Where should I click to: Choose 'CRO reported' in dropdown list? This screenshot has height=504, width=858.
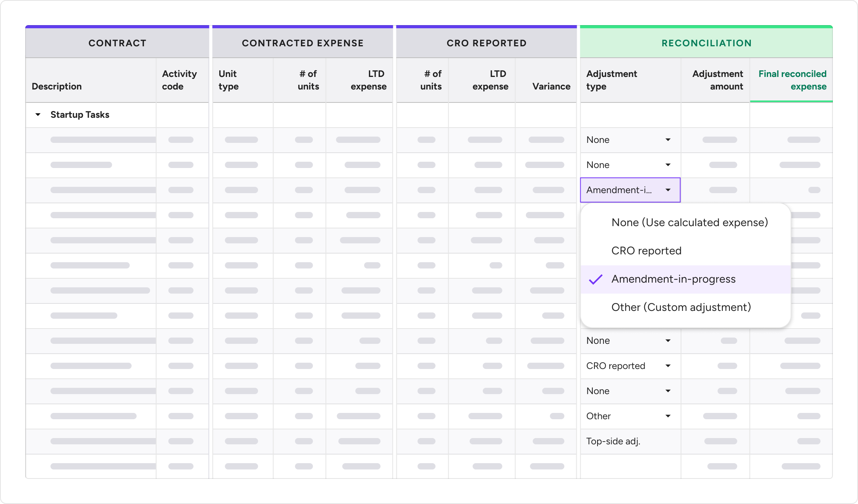coord(646,251)
